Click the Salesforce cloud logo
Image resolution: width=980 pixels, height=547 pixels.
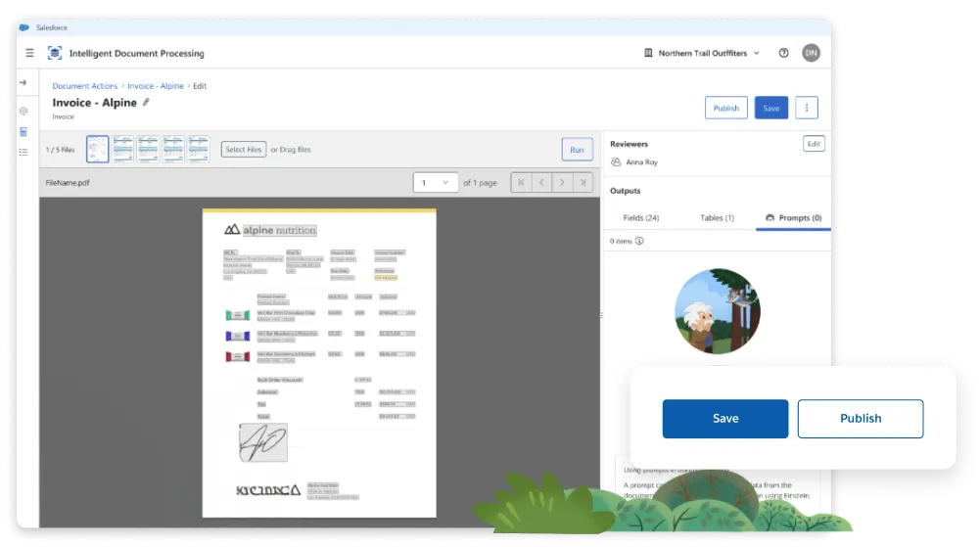tap(24, 27)
